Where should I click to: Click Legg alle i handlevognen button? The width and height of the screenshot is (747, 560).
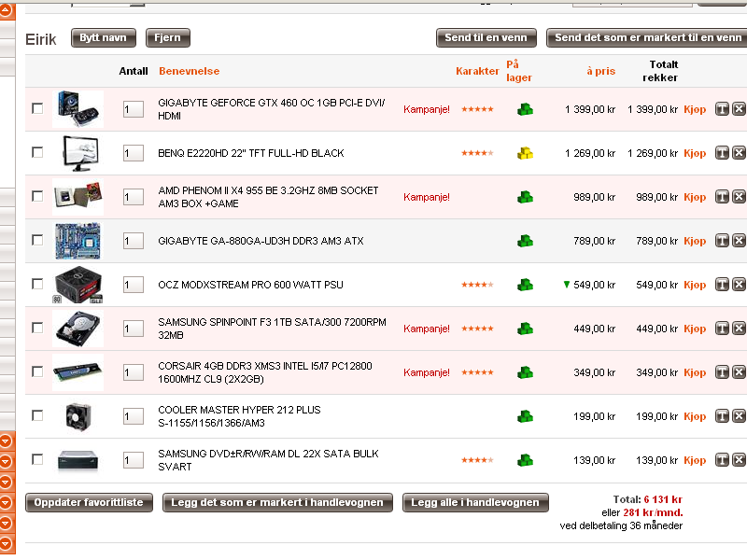(475, 502)
